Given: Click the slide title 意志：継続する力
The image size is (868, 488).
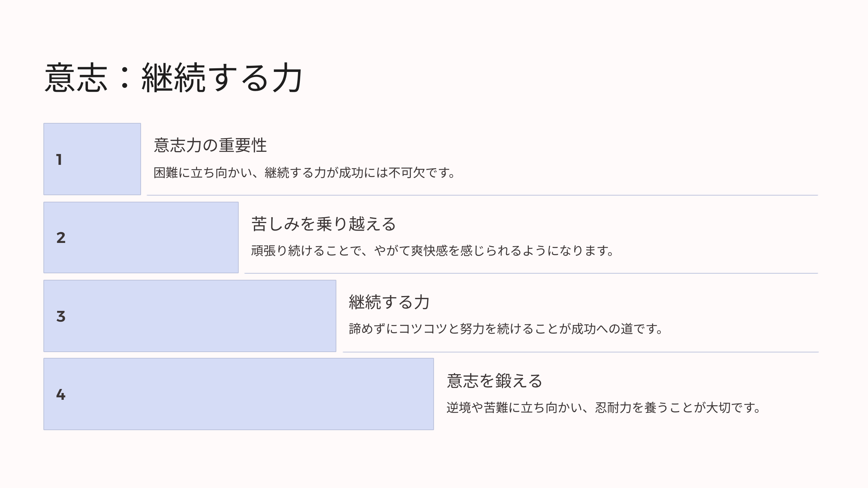Looking at the screenshot, I should click(173, 78).
